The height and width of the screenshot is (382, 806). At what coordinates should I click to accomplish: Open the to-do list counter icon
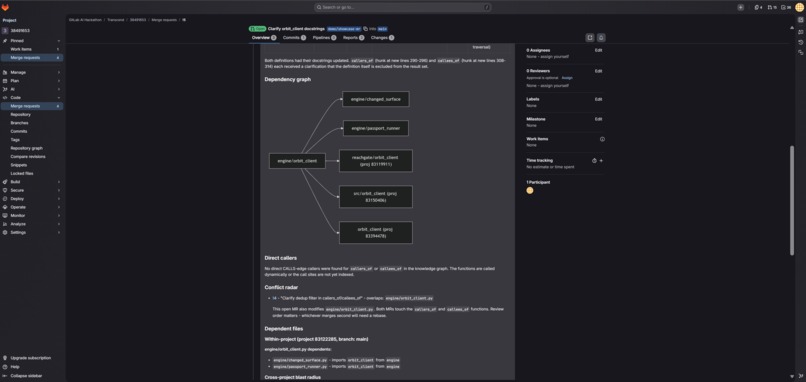coord(786,7)
